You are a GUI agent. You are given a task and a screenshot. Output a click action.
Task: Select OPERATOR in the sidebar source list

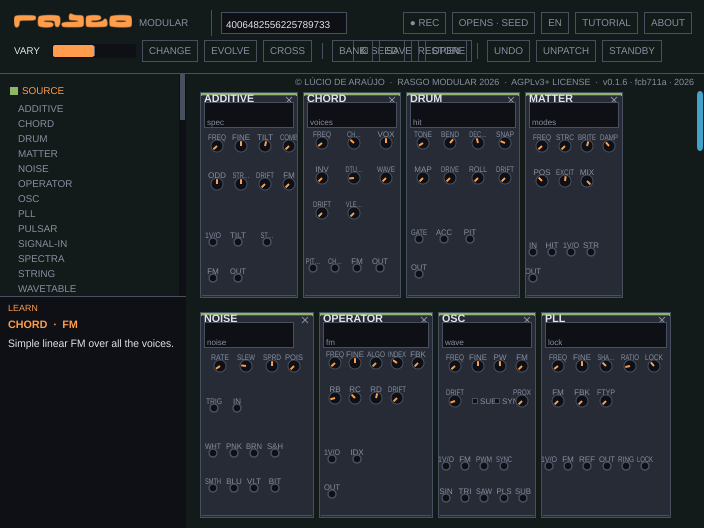click(45, 184)
